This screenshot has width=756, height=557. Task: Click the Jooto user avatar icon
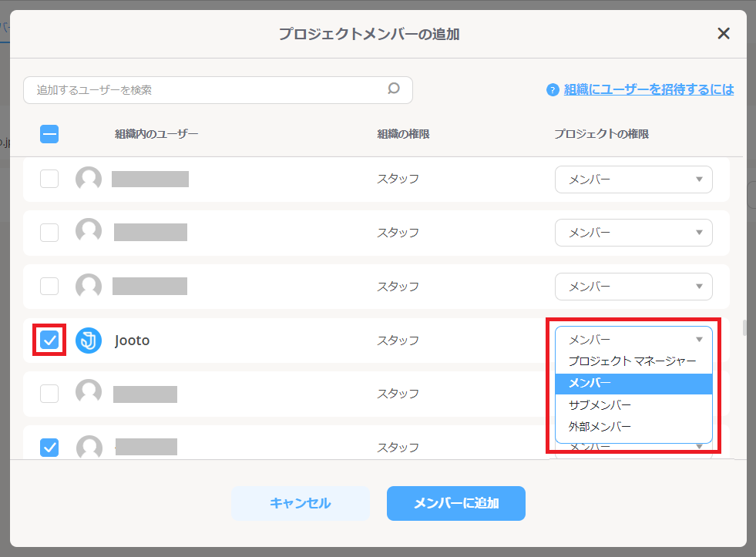coord(89,340)
